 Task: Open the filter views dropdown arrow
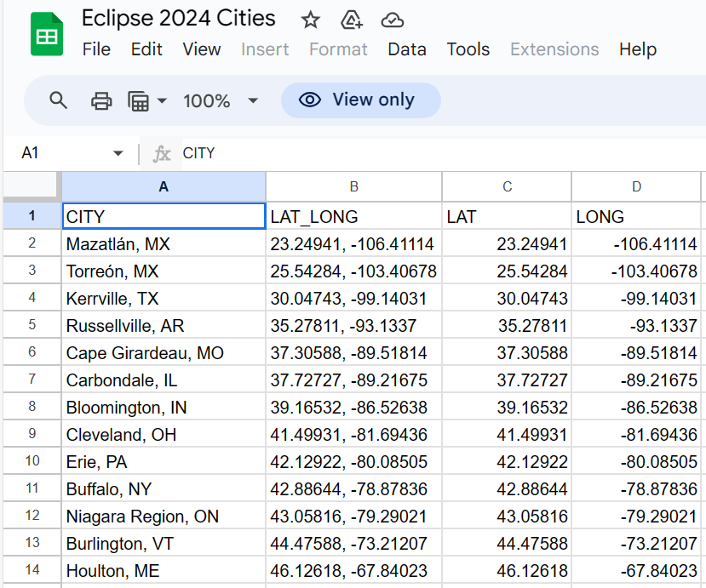(x=162, y=100)
